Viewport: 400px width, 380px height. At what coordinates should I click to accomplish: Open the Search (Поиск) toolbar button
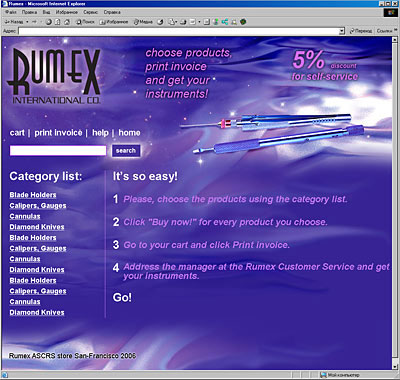(85, 22)
